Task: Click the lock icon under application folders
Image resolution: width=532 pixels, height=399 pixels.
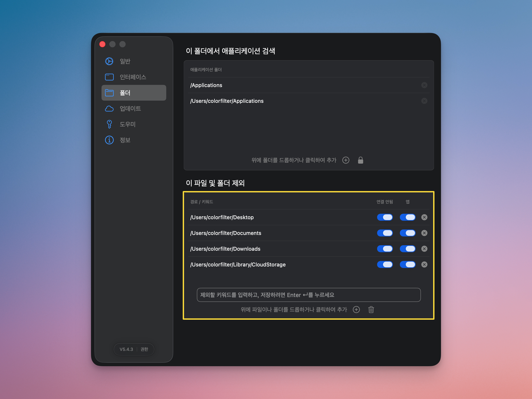Action: tap(360, 160)
